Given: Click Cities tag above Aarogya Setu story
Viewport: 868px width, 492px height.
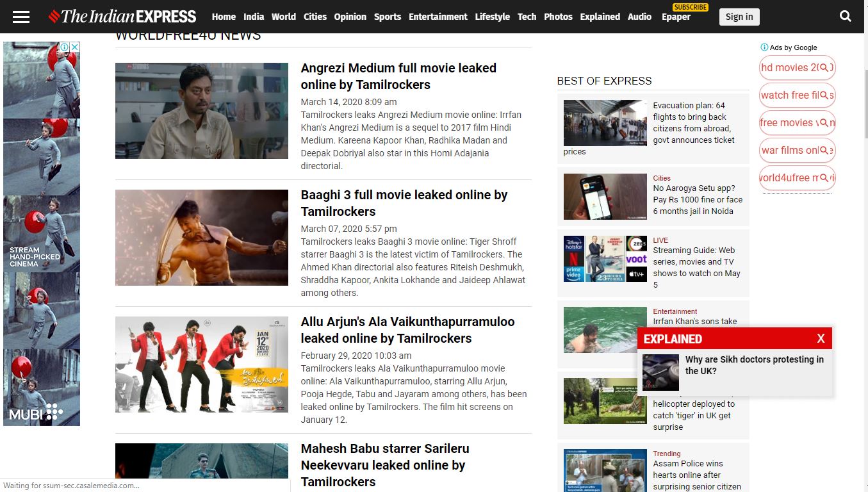Looking at the screenshot, I should coord(662,178).
